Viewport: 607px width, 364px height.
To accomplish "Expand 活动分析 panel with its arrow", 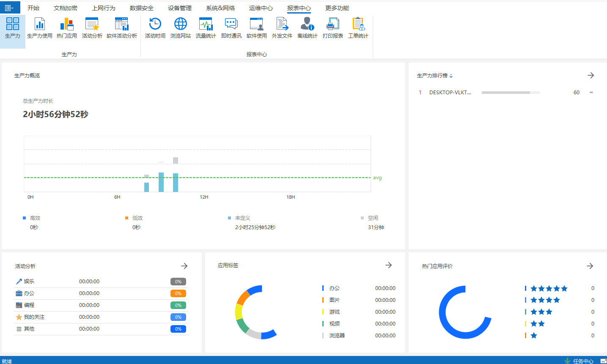I will [184, 266].
